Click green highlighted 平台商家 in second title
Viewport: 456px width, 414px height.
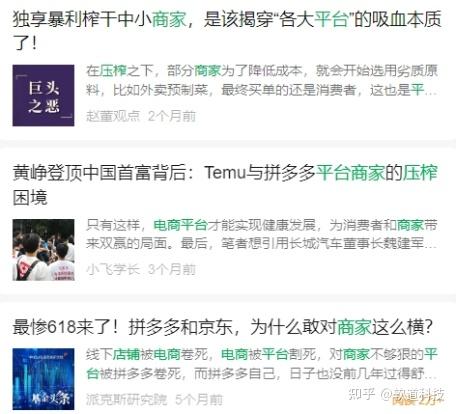pos(350,173)
